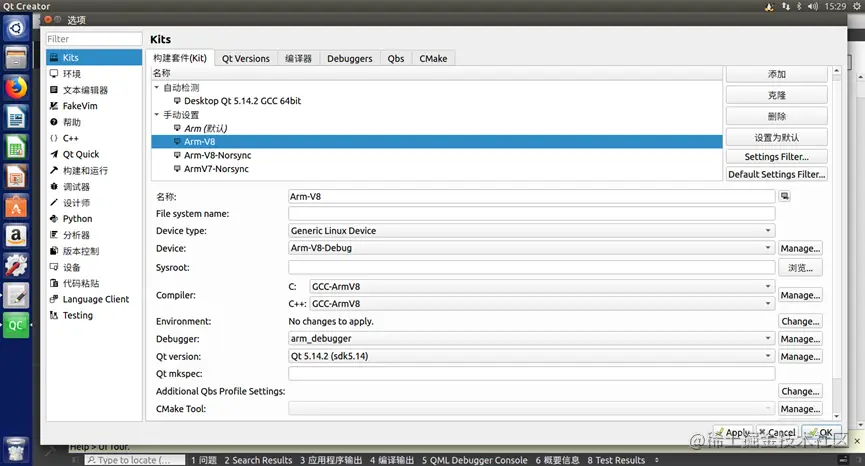Switch to Qt Versions tab
This screenshot has height=466, width=865.
[245, 58]
